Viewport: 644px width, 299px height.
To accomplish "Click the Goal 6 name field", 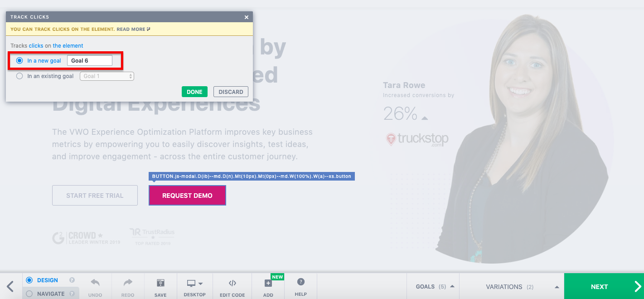I will (89, 60).
